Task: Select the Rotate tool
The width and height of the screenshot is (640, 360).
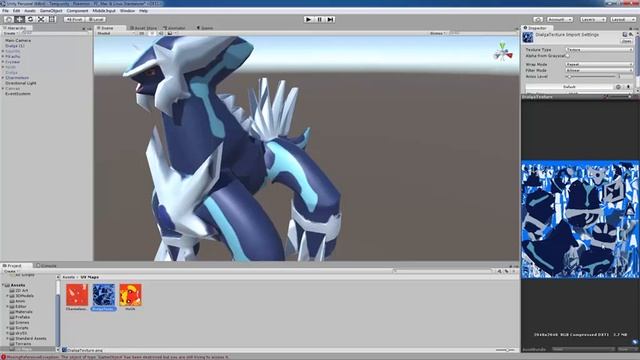Action: [30, 19]
